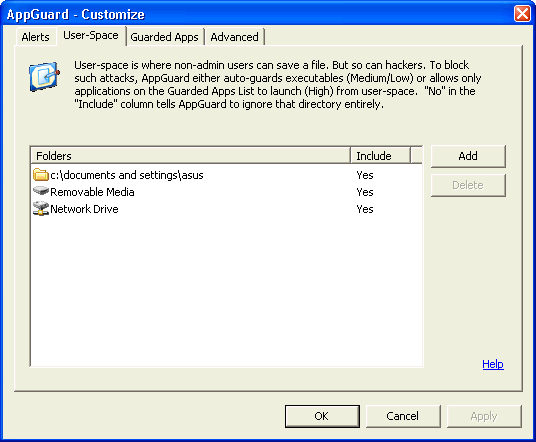Toggle the Include value for Removable Media
536x442 pixels.
(365, 192)
